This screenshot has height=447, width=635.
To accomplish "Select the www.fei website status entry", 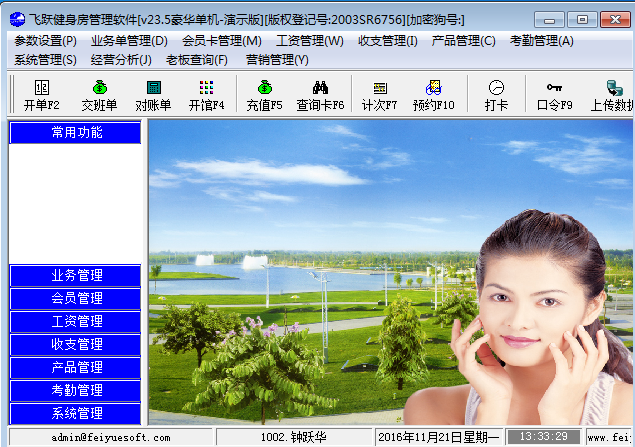I will (609, 437).
